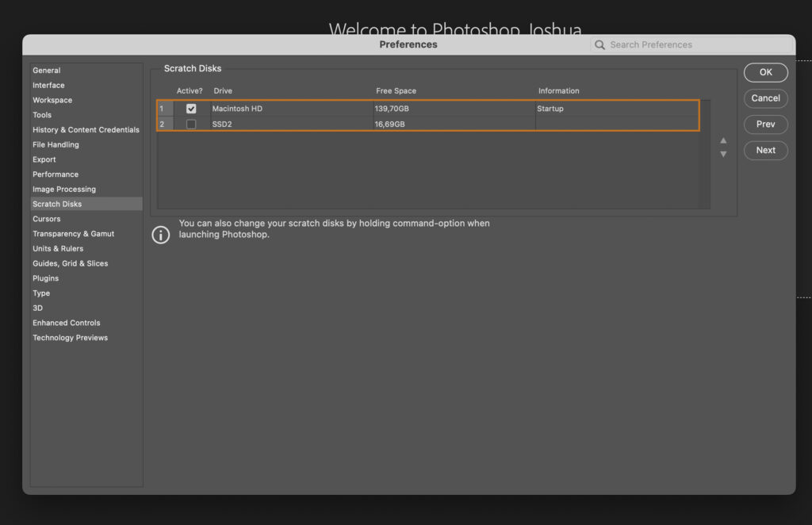
Task: Go to the previous preferences page via Prev
Action: (765, 124)
